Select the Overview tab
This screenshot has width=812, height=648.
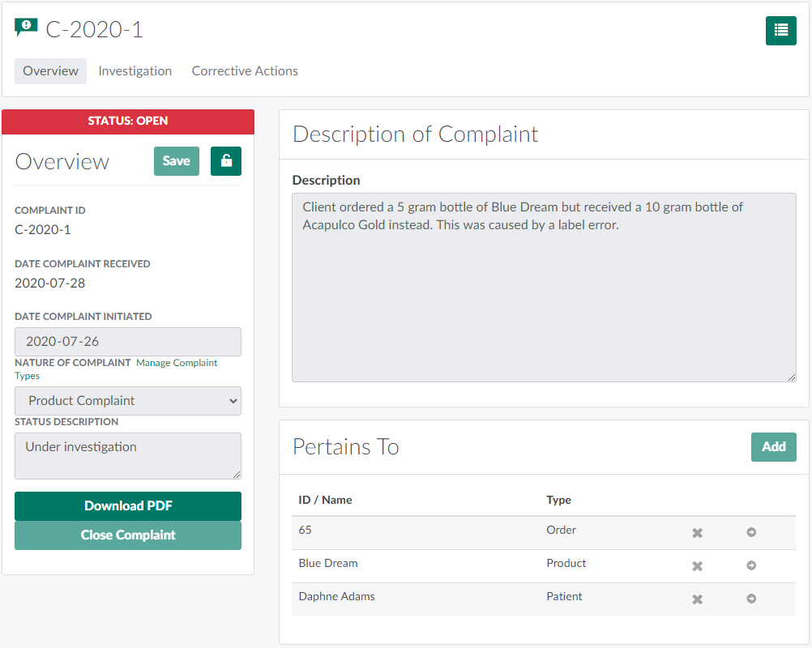50,71
